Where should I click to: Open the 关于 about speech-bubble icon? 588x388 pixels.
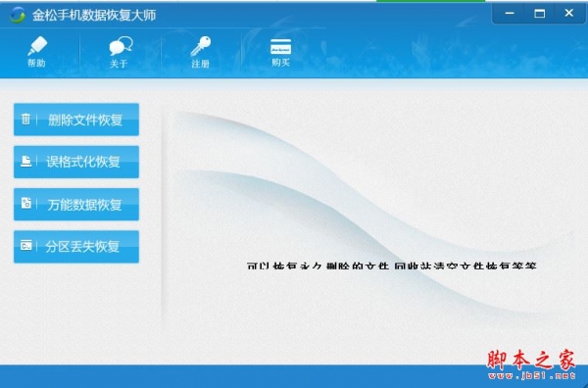tap(120, 52)
